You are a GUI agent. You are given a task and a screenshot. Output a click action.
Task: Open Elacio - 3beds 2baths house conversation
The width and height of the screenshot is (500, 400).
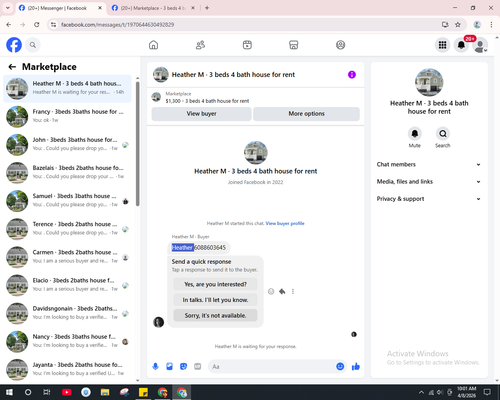click(67, 286)
